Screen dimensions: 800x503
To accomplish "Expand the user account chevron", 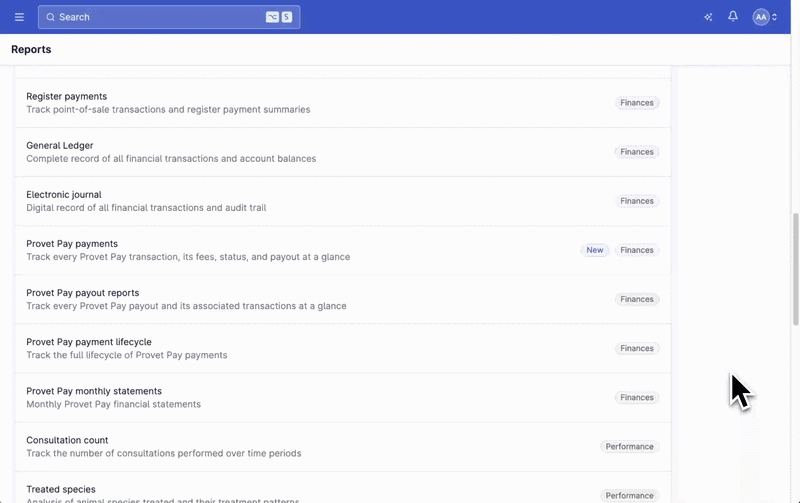I will click(x=774, y=17).
